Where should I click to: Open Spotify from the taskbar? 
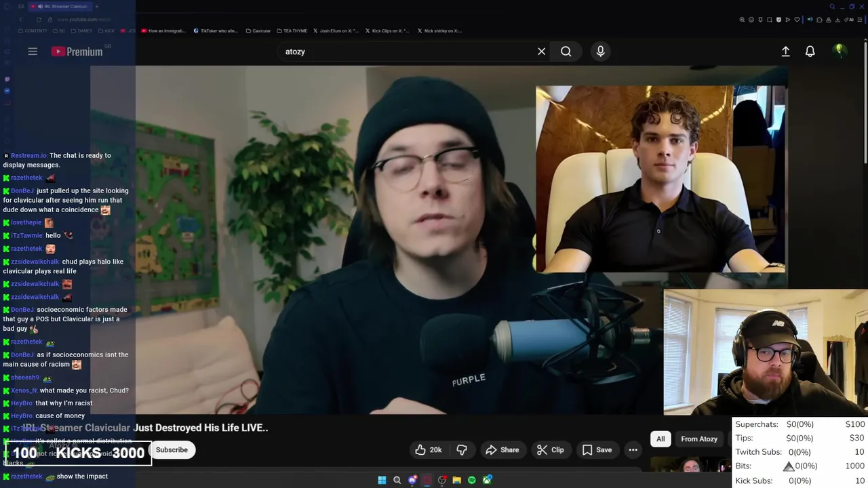pyautogui.click(x=471, y=481)
